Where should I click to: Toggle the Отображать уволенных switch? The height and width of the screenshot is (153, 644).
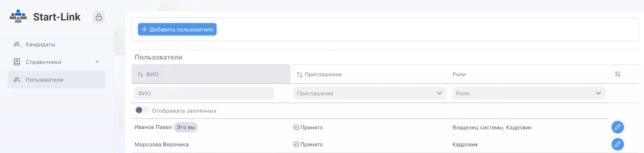142,110
